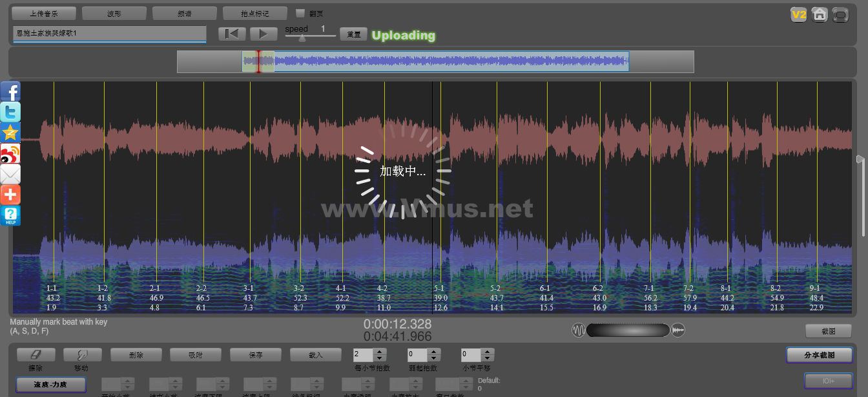The height and width of the screenshot is (397, 868).
Task: Click the speed slider handle
Action: (x=302, y=38)
